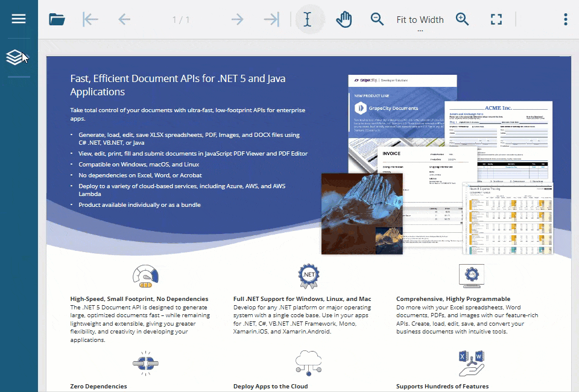Click 'Supports Hundreds of Features' heading
This screenshot has height=392, width=579.
pyautogui.click(x=442, y=386)
